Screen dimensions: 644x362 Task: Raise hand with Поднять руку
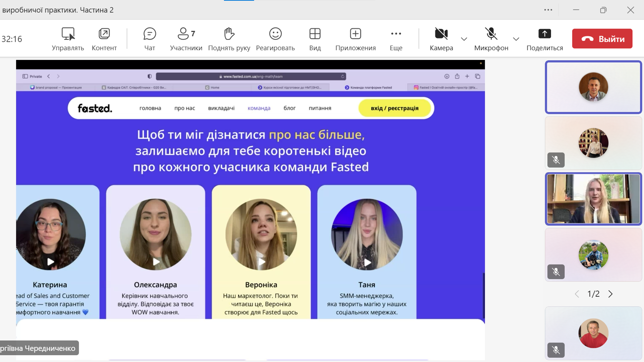click(229, 39)
